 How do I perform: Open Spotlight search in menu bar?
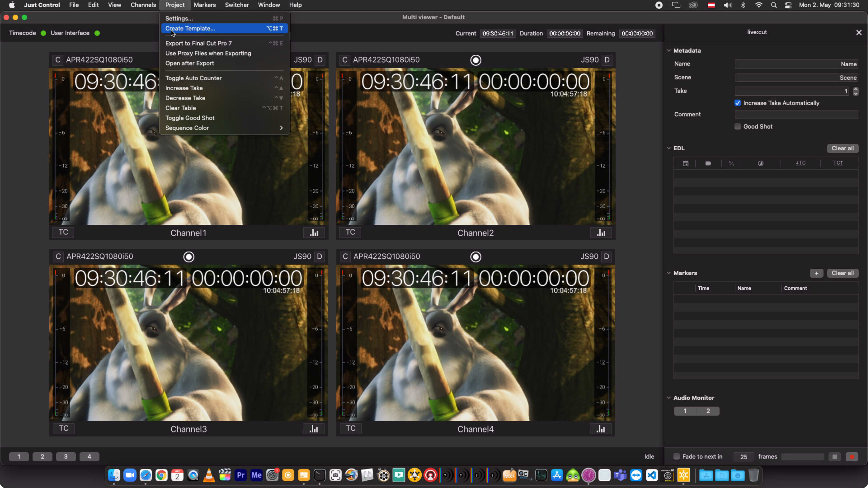tap(773, 5)
